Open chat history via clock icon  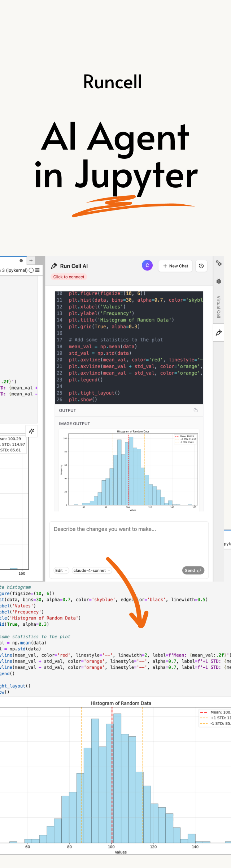click(201, 266)
